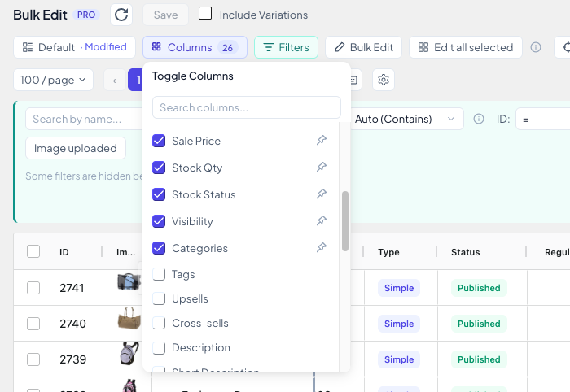Click the refresh icon next to Bulk Edit
The height and width of the screenshot is (392, 570).
[121, 15]
